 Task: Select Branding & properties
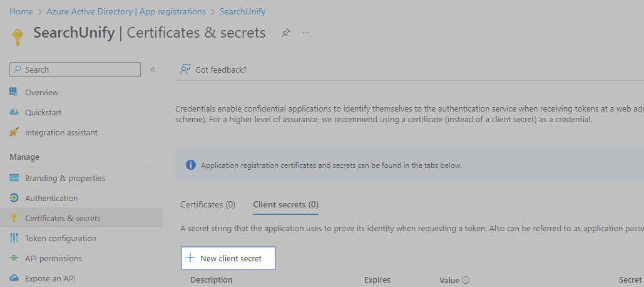pos(65,178)
